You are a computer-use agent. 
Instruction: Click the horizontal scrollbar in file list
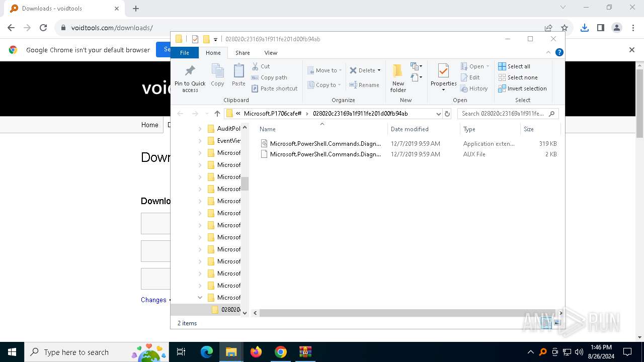(408, 313)
